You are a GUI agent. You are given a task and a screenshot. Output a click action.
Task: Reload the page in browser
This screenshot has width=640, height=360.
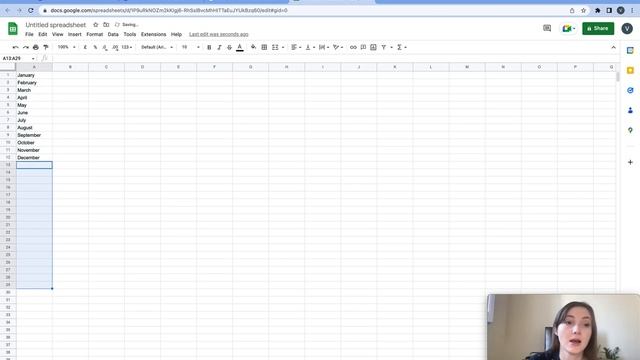(x=31, y=11)
